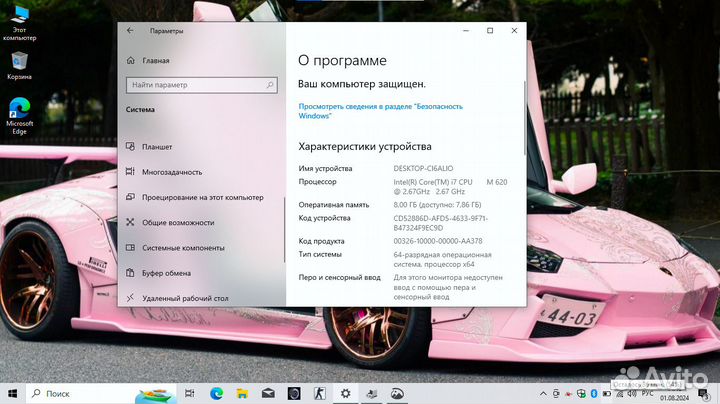Viewport: 720px width, 404px height.
Task: Click the search magnifier in settings field
Action: 270,85
